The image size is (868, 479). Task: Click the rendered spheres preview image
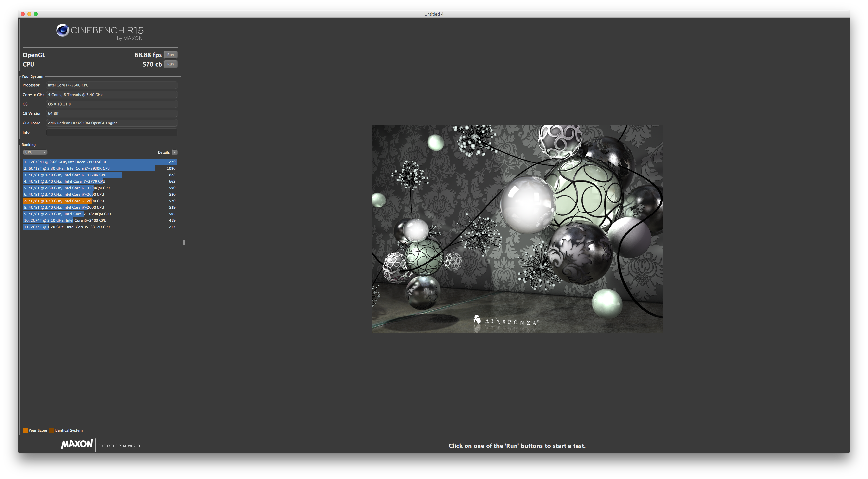click(x=517, y=228)
